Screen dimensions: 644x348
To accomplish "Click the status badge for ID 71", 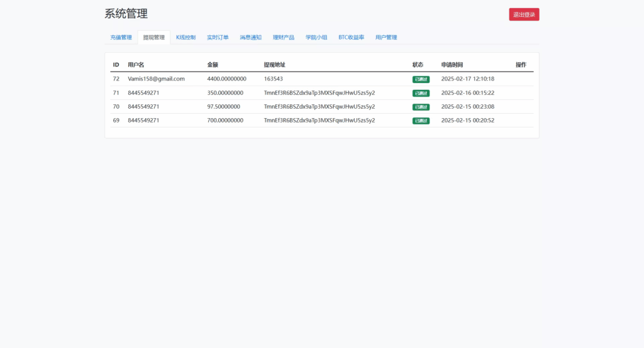I will point(421,93).
